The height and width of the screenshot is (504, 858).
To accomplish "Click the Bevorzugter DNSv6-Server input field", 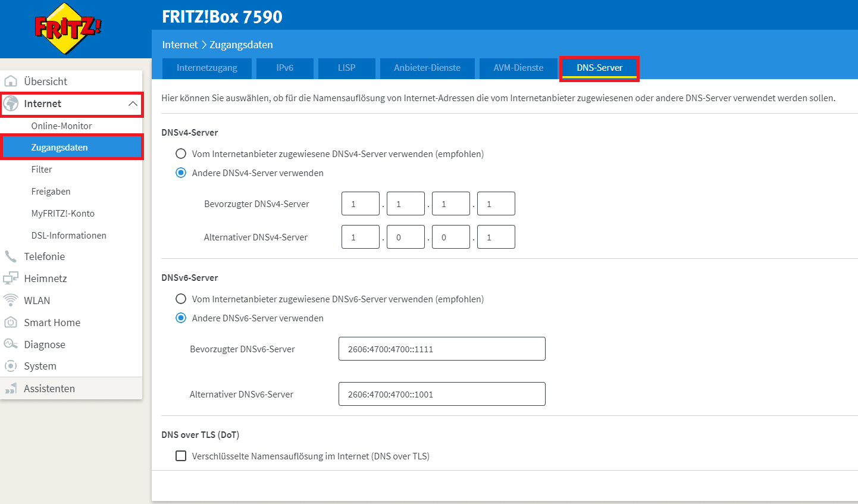I will coord(441,349).
